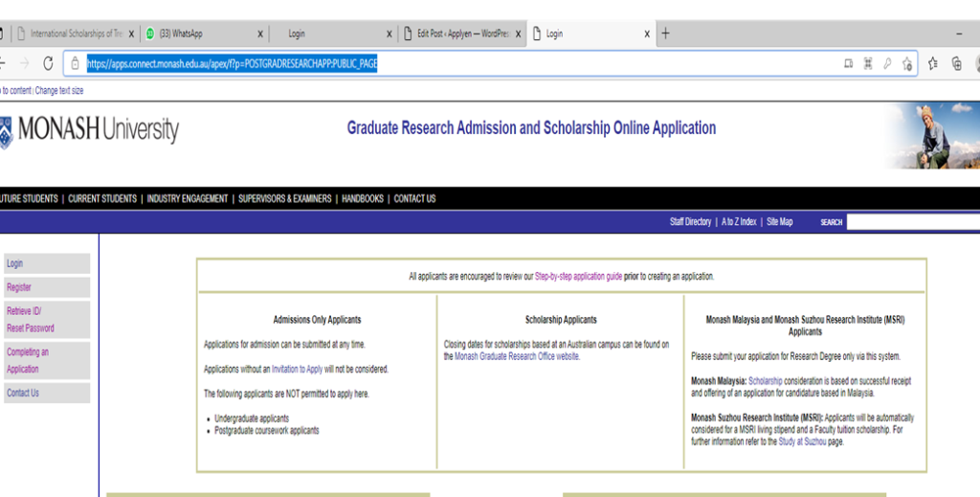Click the WhatsApp tab favicon
This screenshot has width=980, height=497.
pos(150,34)
